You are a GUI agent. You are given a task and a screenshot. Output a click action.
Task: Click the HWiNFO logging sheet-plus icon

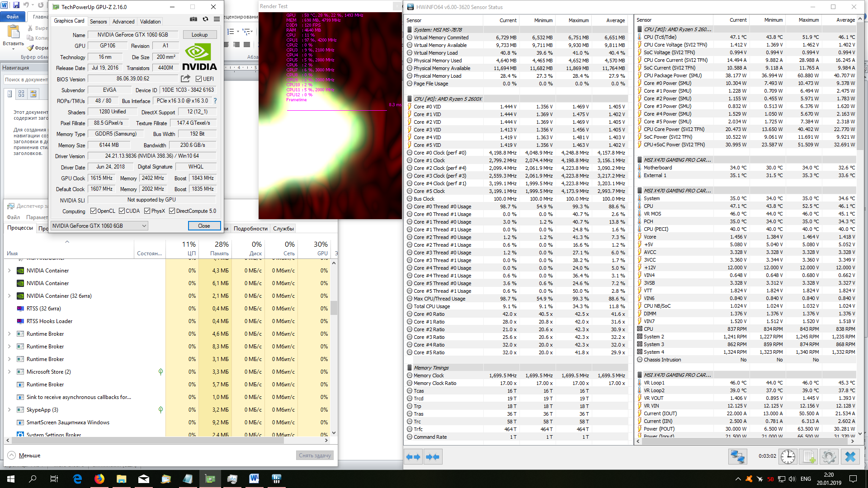pyautogui.click(x=809, y=456)
